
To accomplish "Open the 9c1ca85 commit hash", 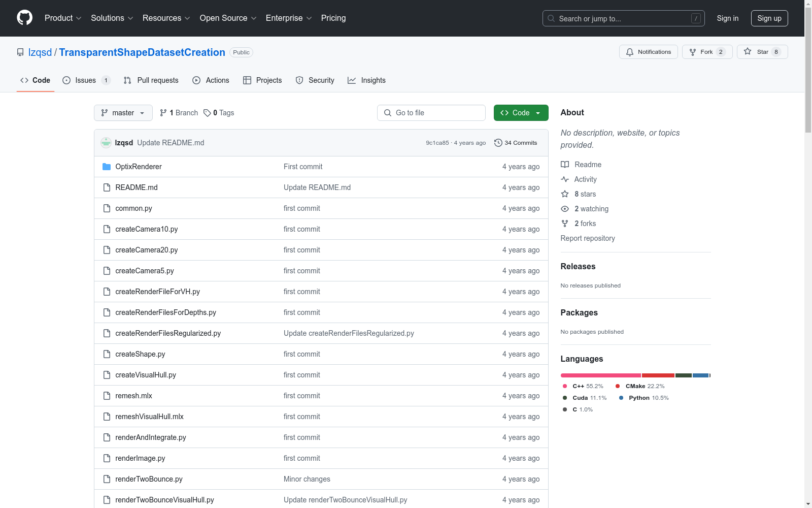I will point(437,143).
